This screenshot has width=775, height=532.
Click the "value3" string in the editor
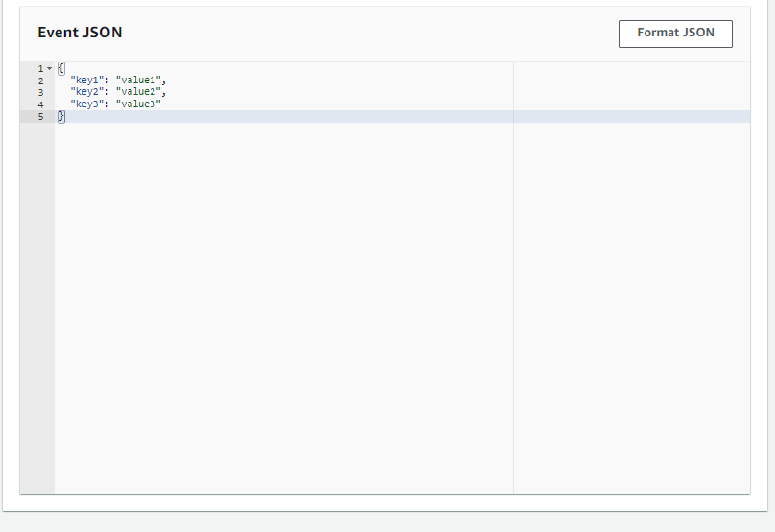(137, 104)
